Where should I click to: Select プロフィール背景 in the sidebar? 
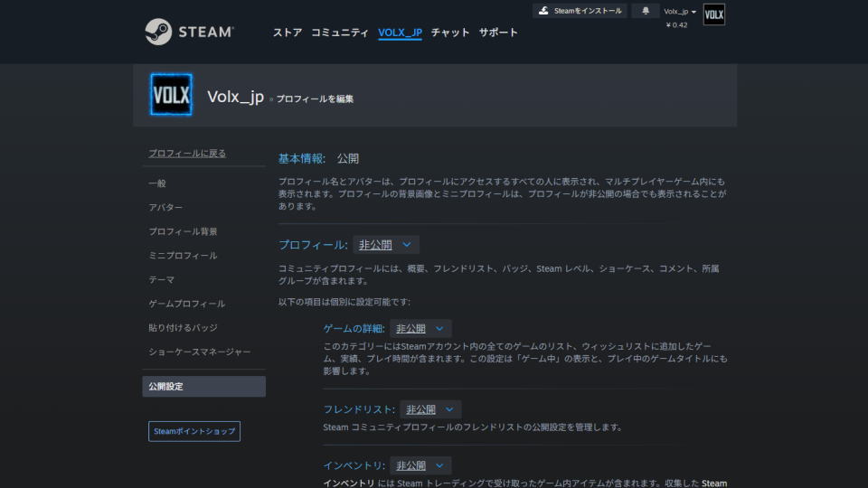click(x=183, y=231)
